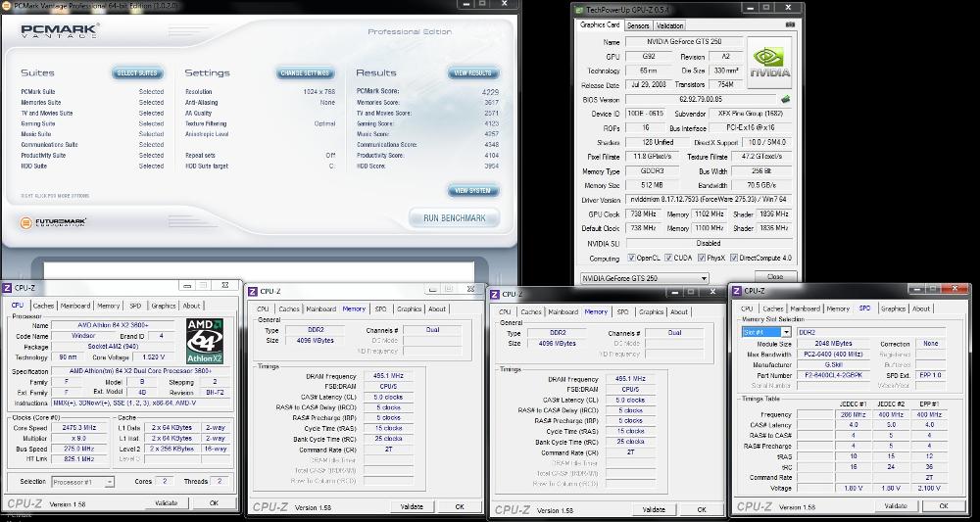The height and width of the screenshot is (522, 980).
Task: Click the Z icon of the CPU-Z CPU-tab window
Action: click(x=7, y=288)
